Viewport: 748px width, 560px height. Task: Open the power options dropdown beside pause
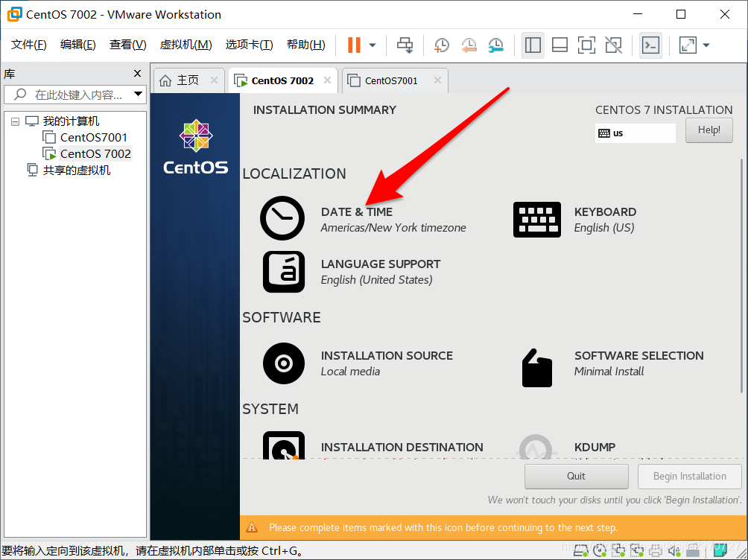(373, 45)
